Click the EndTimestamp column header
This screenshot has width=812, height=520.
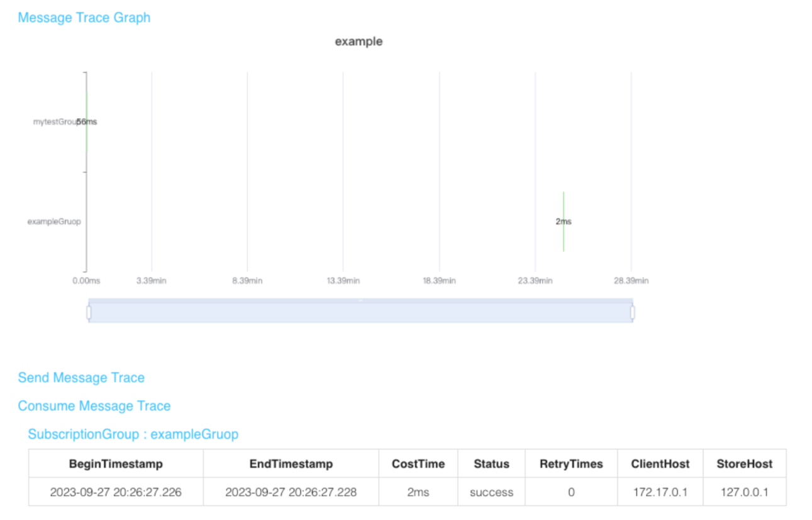[x=291, y=464]
